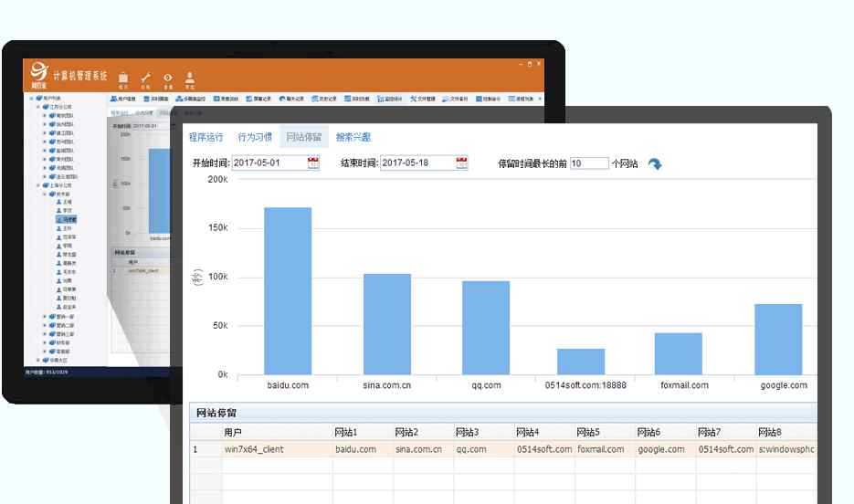Click the refresh arrow beside 个网站
The height and width of the screenshot is (504, 854).
pos(655,163)
